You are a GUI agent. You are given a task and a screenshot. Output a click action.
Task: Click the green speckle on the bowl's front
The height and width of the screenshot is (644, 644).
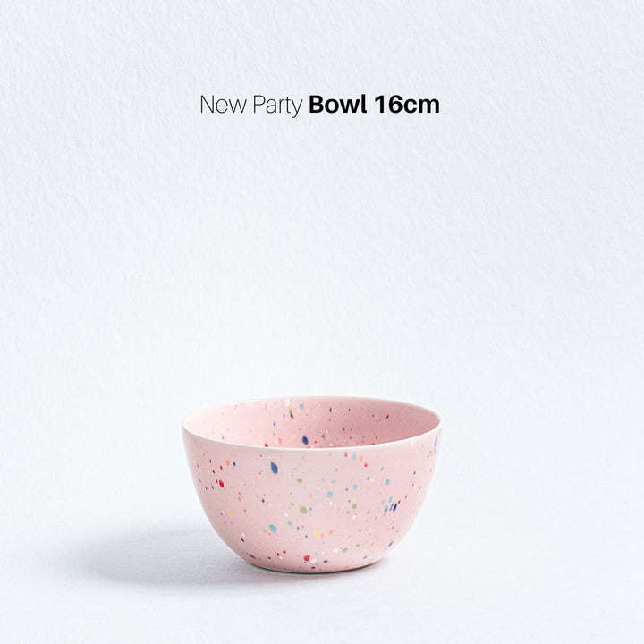click(x=303, y=510)
